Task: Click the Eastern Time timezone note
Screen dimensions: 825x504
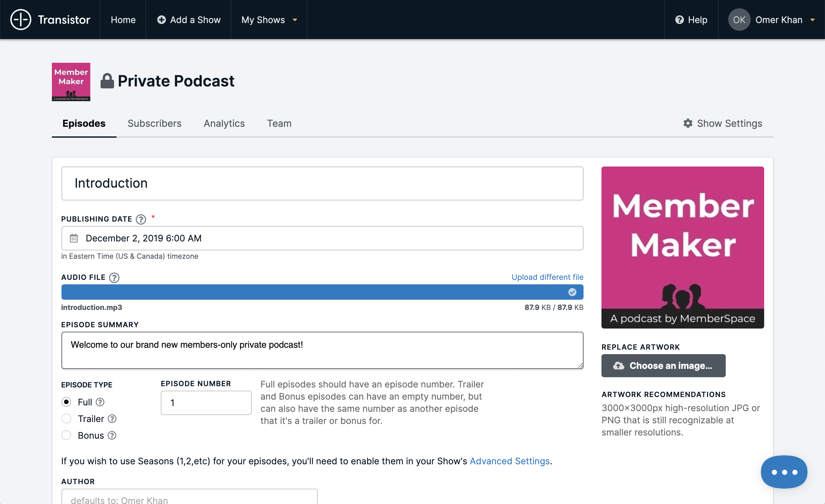Action: 130,256
